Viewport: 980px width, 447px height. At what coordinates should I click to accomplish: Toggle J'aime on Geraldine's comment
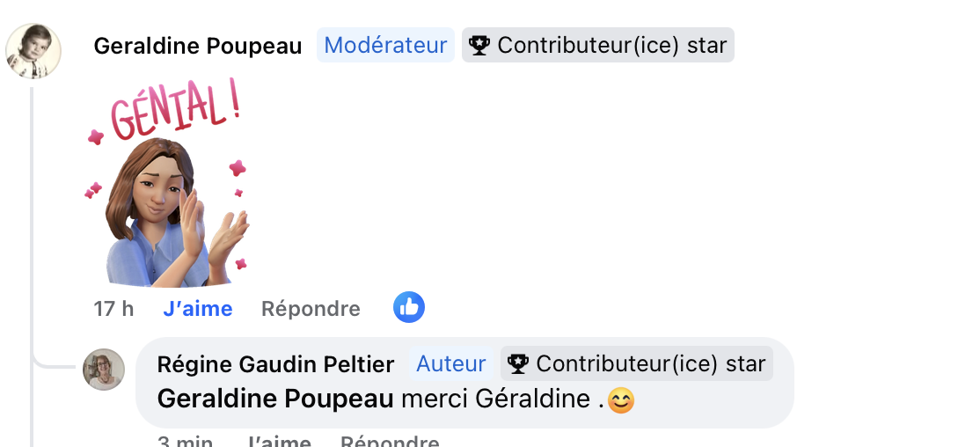[198, 309]
